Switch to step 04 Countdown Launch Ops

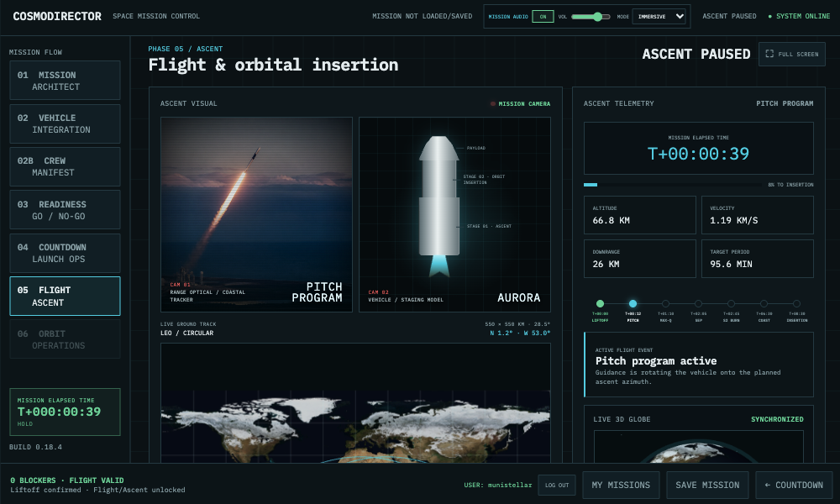[x=65, y=253]
